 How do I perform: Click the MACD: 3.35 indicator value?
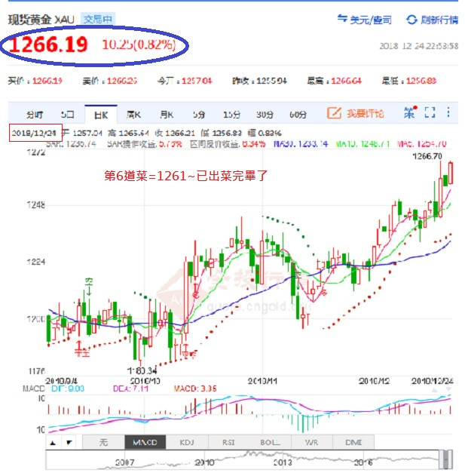pos(195,389)
